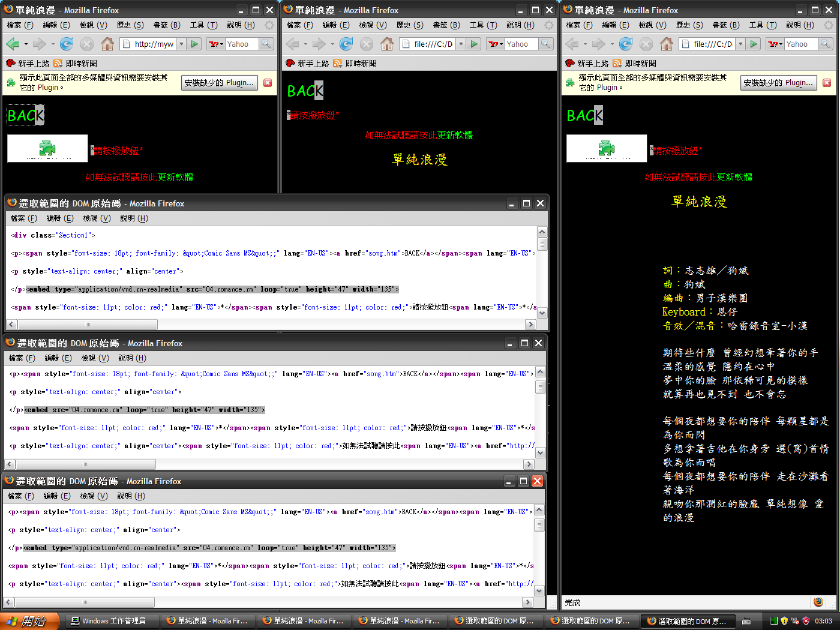Click 安裝缺少的 Plugin... button in the rightmost window
Image resolution: width=840 pixels, height=630 pixels.
(778, 83)
